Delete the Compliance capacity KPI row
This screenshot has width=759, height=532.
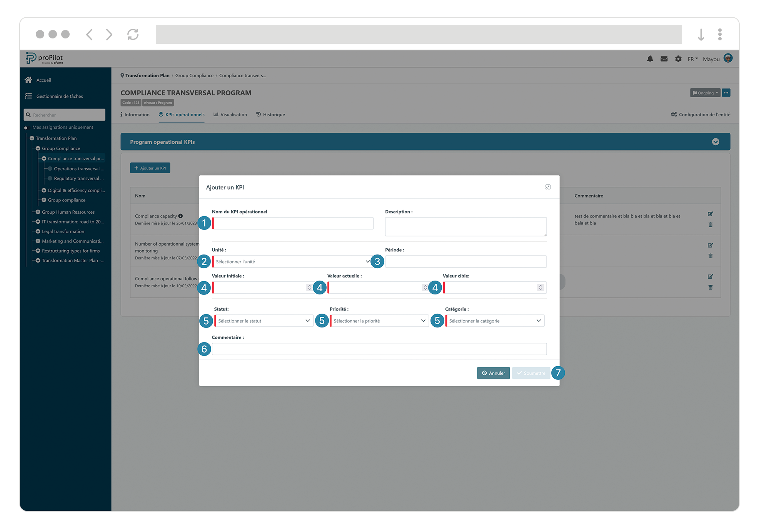(710, 224)
